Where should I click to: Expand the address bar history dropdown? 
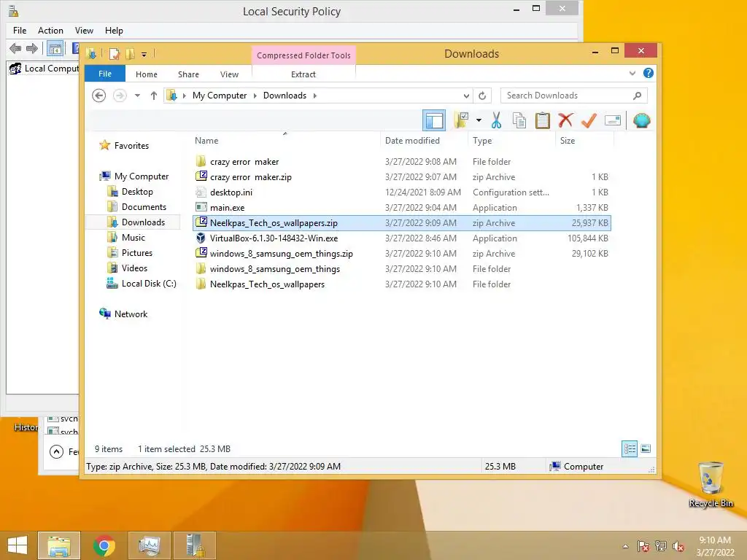(466, 96)
